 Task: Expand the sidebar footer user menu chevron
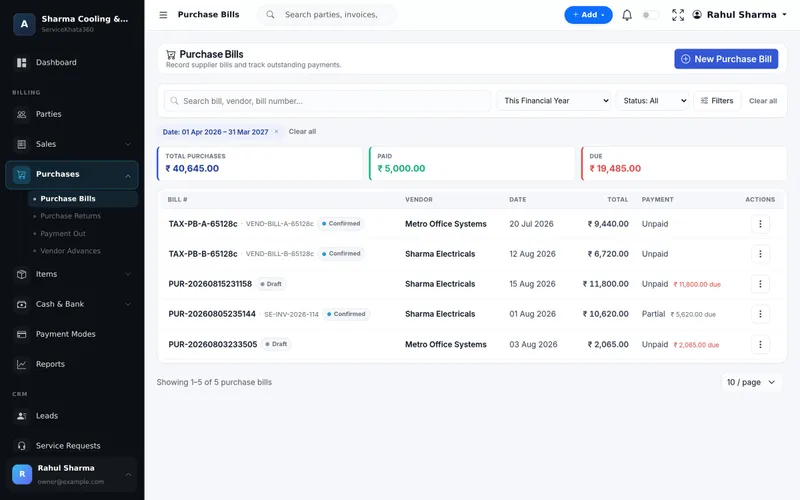(128, 474)
